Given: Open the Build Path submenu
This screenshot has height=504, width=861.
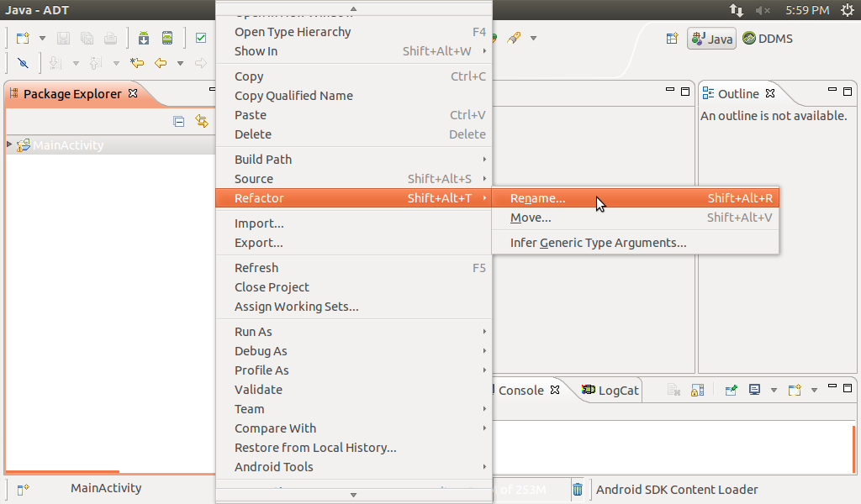Looking at the screenshot, I should pos(354,160).
